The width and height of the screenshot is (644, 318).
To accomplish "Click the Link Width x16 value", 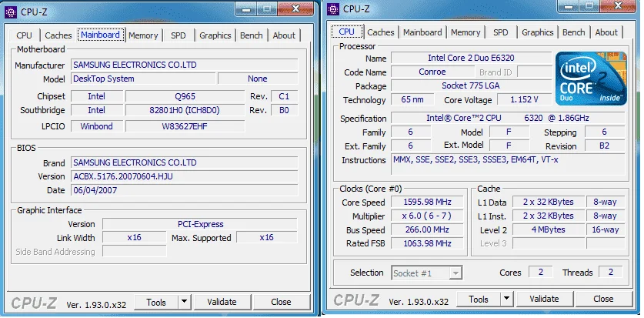I will click(x=135, y=238).
